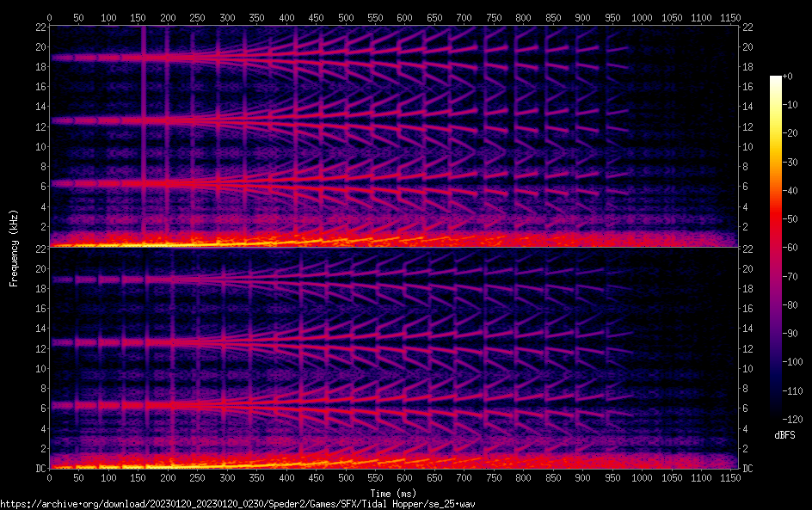
Task: Select the dBFS label under the color scale
Action: pyautogui.click(x=784, y=436)
